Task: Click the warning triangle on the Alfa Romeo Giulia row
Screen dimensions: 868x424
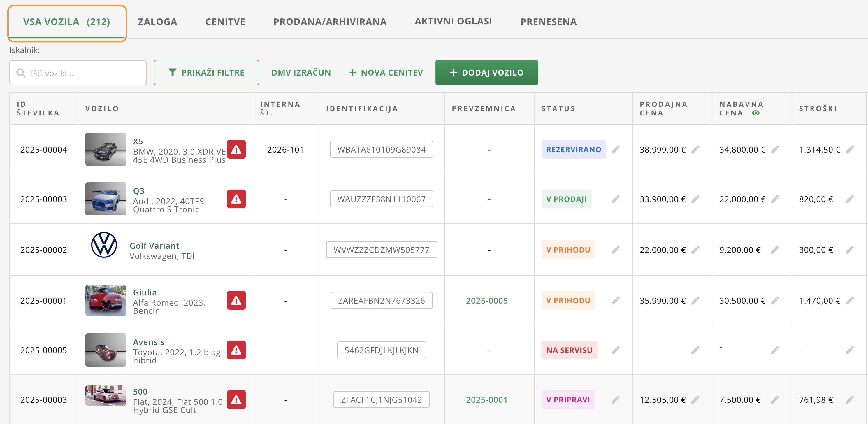Action: (x=236, y=300)
